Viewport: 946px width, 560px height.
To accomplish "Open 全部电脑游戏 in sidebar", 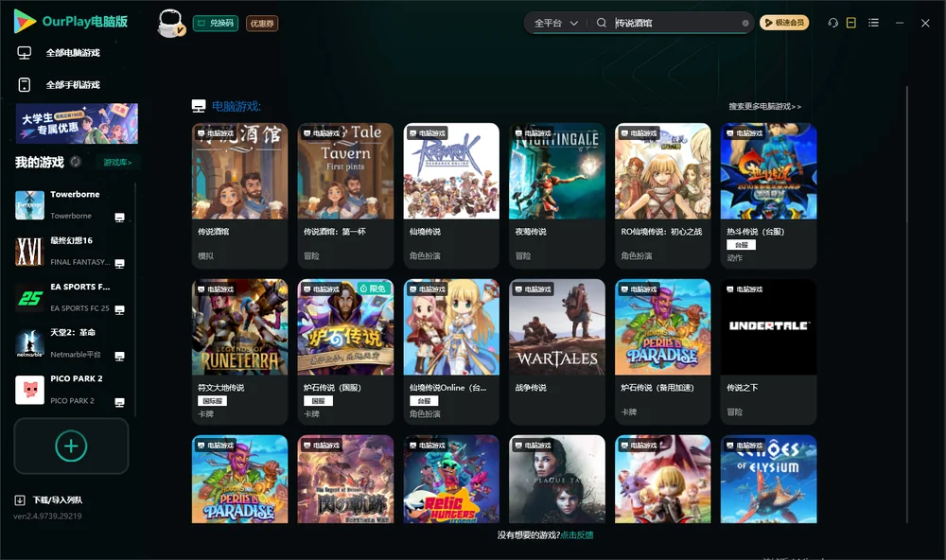I will (x=73, y=53).
